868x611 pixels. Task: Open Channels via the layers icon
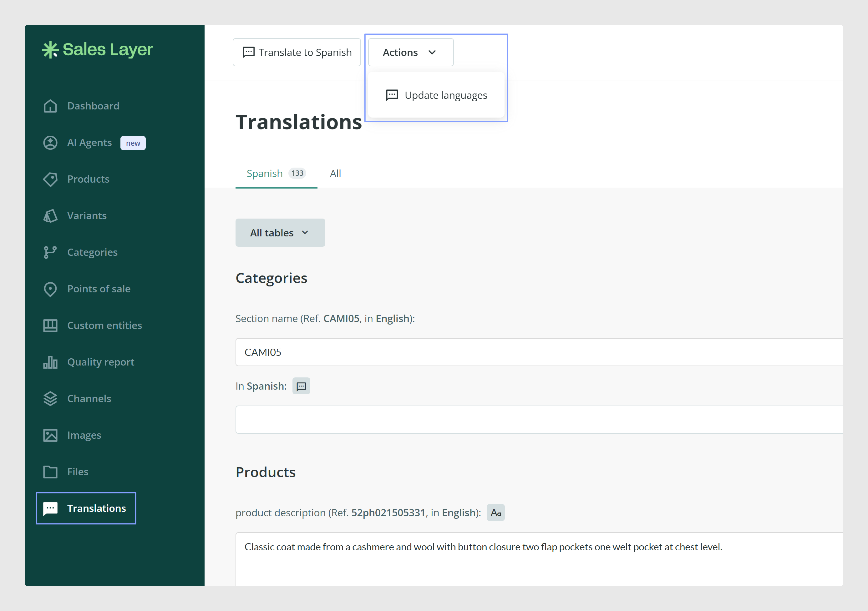(50, 399)
